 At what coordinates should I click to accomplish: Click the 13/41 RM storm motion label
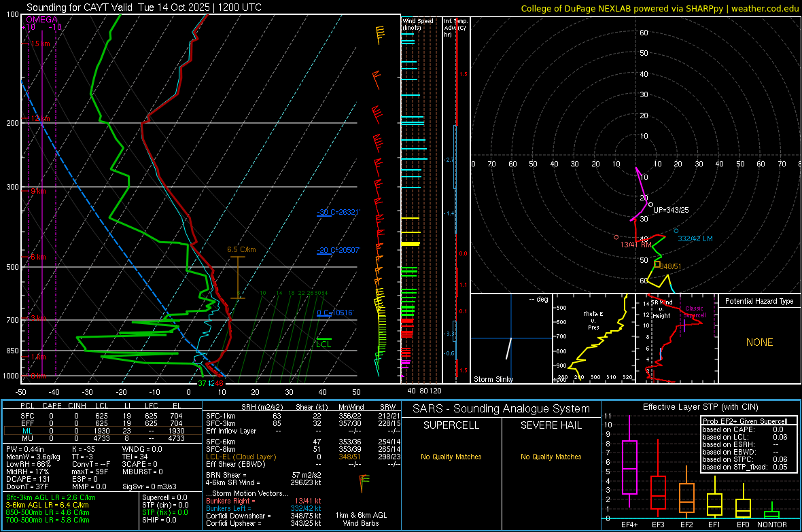coord(635,245)
